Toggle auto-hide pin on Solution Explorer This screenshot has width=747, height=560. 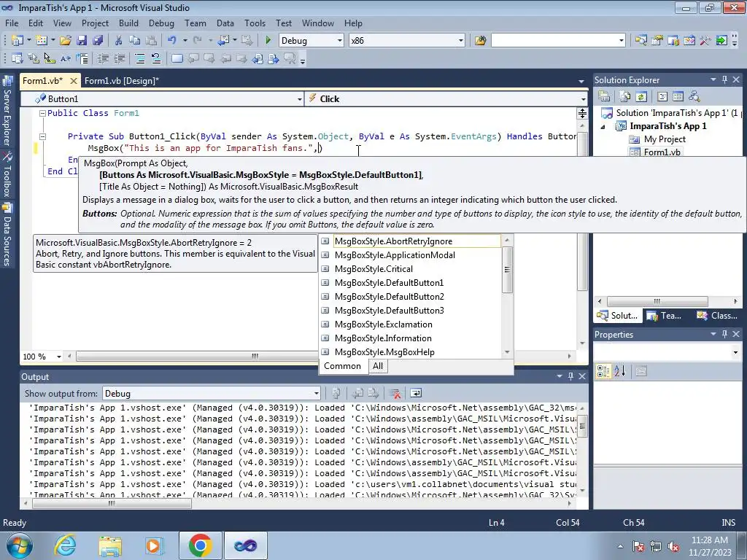click(724, 79)
